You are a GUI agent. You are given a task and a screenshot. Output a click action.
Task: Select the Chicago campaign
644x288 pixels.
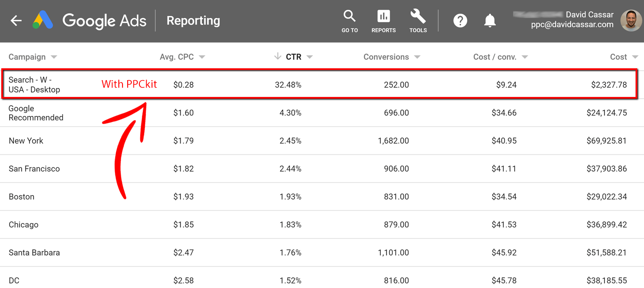[x=24, y=225]
